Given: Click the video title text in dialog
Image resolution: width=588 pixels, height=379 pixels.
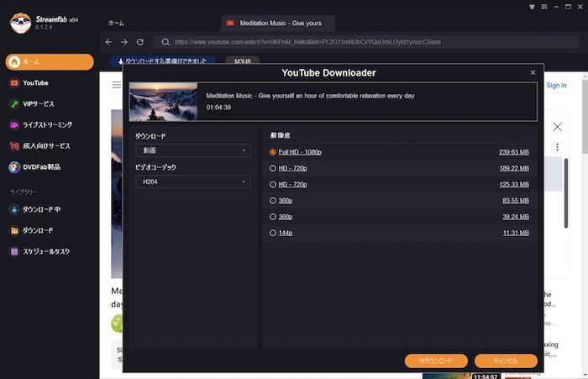Looking at the screenshot, I should point(310,96).
